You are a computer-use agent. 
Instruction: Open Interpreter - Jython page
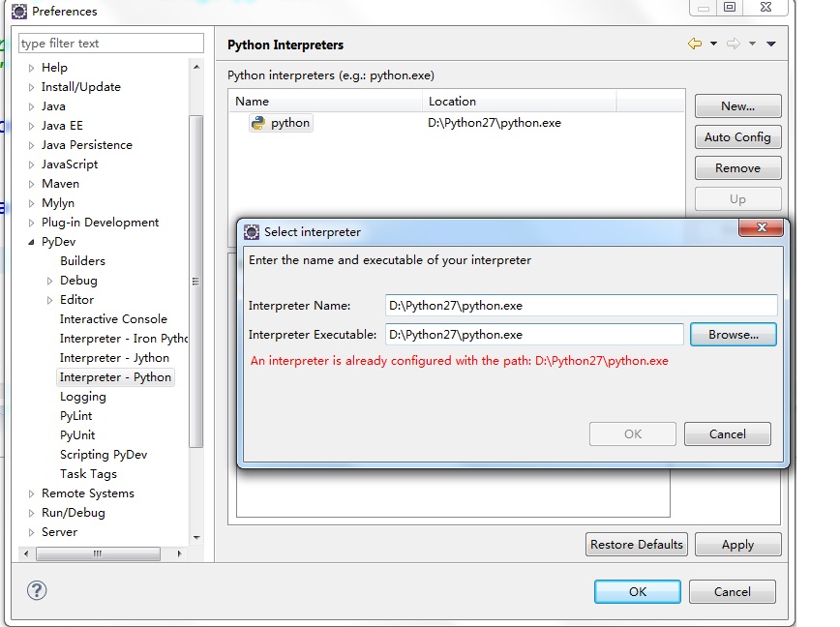coord(114,358)
